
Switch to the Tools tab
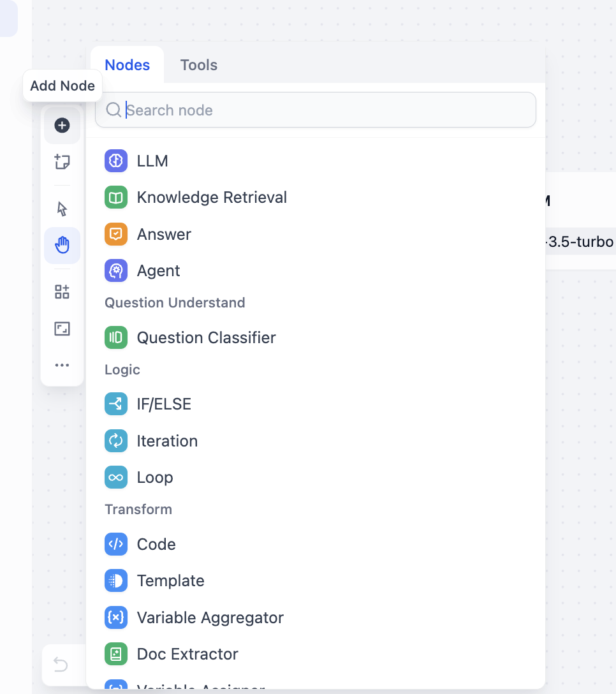pyautogui.click(x=198, y=65)
